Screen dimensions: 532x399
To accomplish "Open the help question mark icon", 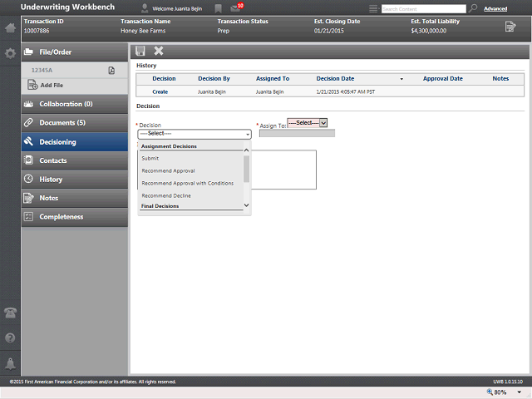I will [10, 338].
